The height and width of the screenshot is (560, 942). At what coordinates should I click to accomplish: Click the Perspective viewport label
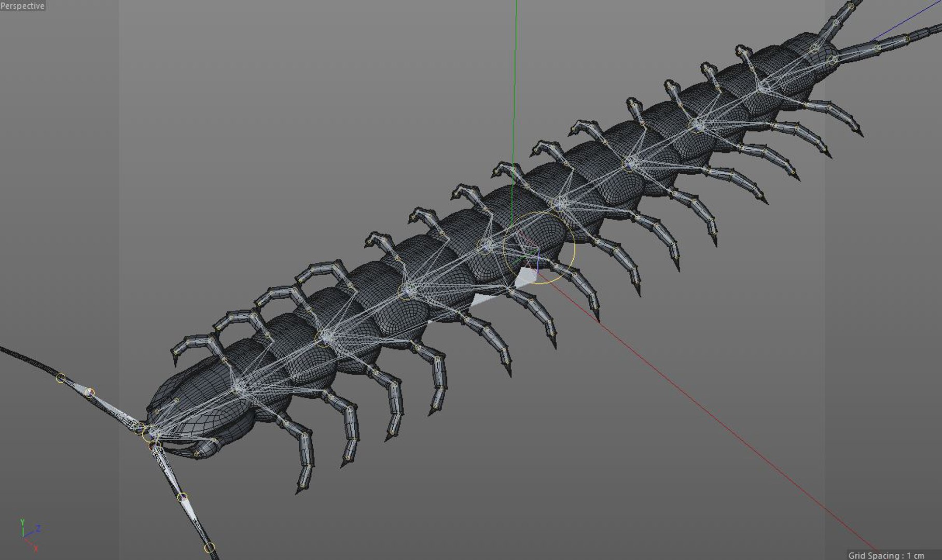(x=22, y=6)
